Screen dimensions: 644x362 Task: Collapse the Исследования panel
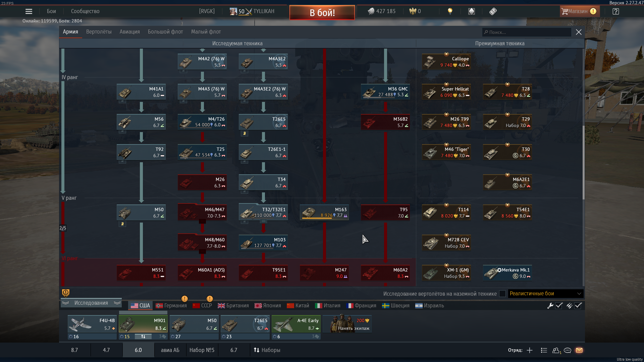pos(91,303)
